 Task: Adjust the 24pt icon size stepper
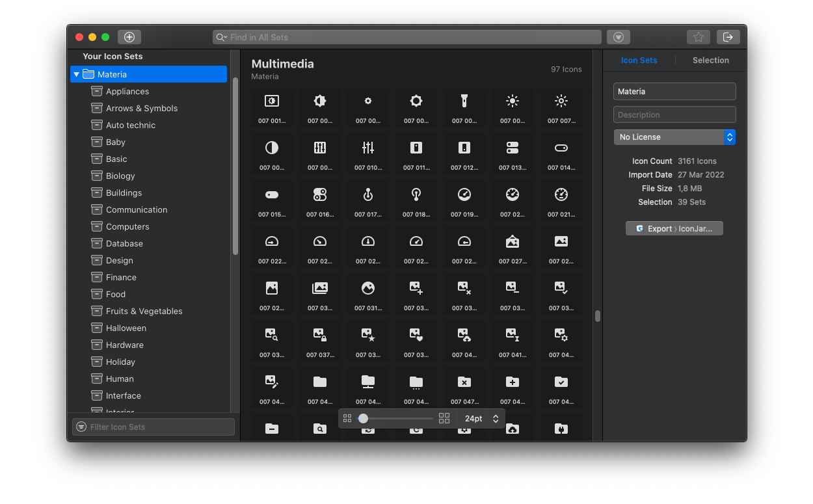[x=496, y=418]
